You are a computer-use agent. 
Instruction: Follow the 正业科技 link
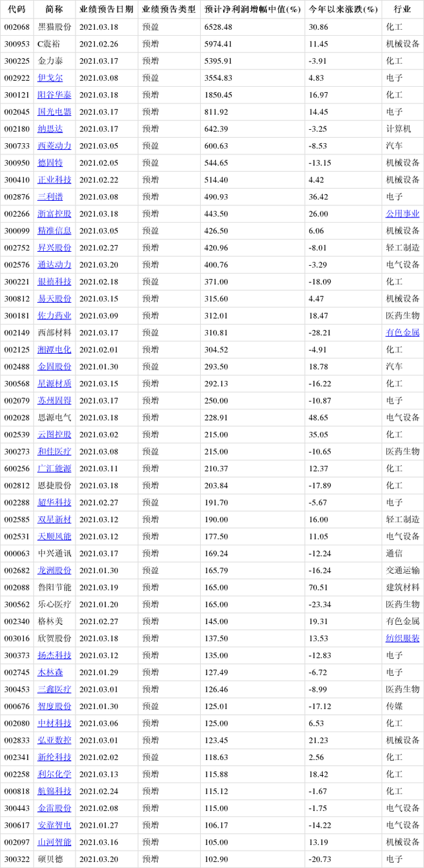click(x=54, y=180)
